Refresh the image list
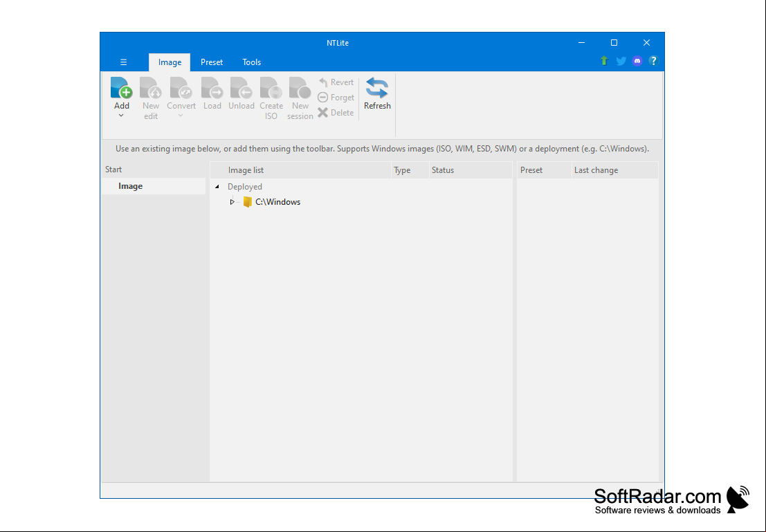This screenshot has height=532, width=766. [x=377, y=93]
